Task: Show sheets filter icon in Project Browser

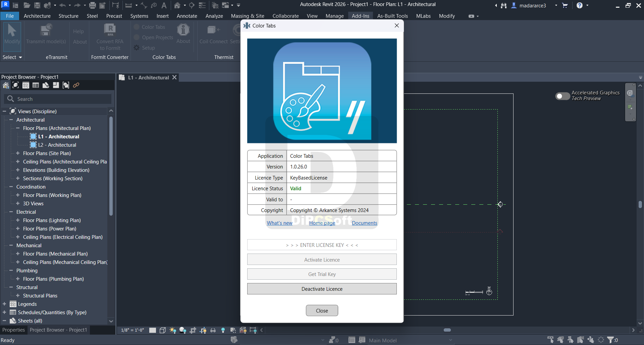Action: click(x=46, y=85)
